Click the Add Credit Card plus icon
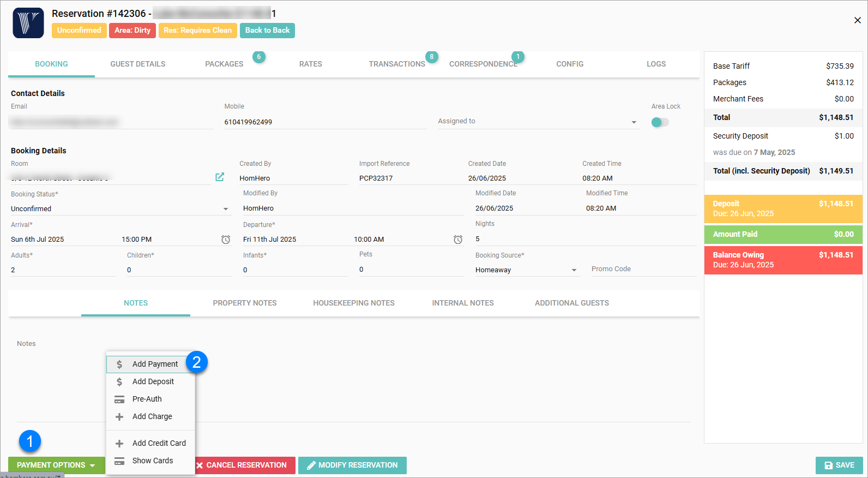 119,444
